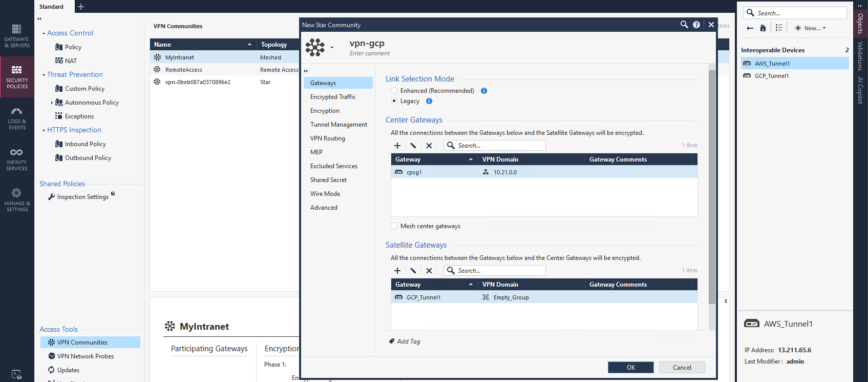Click the Satellite Gateways search field
The image size is (868, 382).
coord(499,271)
